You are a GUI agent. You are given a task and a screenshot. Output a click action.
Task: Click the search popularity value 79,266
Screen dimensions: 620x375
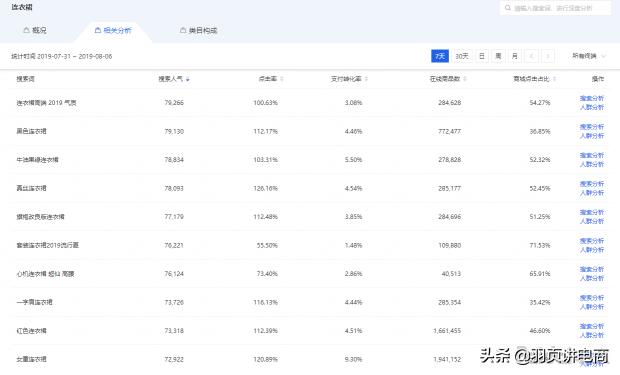[x=174, y=103]
